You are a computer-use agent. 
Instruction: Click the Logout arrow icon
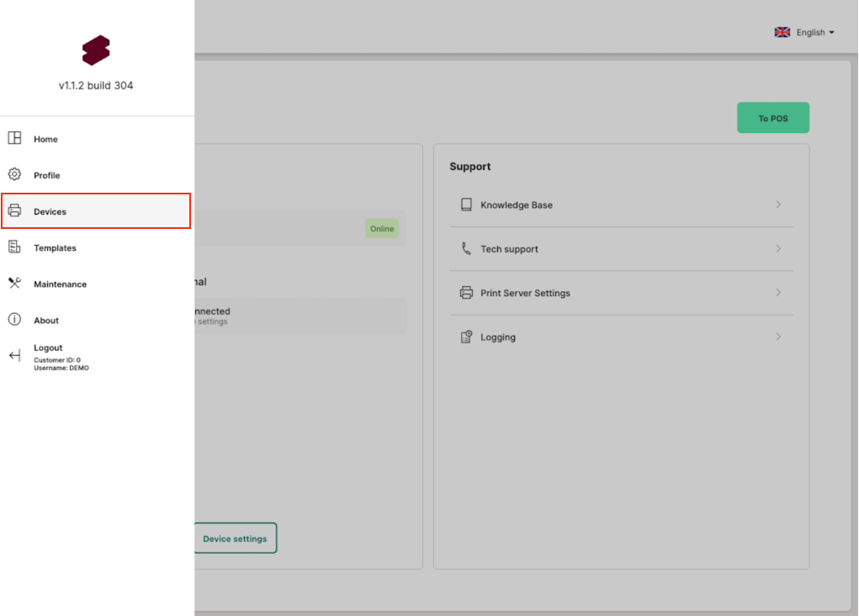(14, 356)
